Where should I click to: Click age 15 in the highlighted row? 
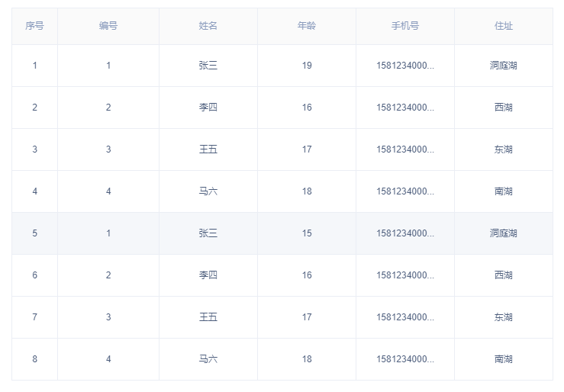point(307,233)
